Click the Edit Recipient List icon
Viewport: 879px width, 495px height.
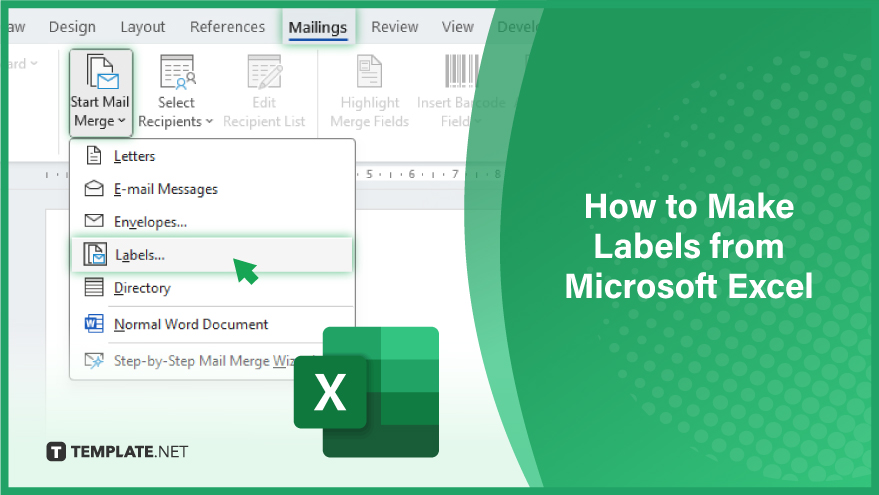coord(265,72)
